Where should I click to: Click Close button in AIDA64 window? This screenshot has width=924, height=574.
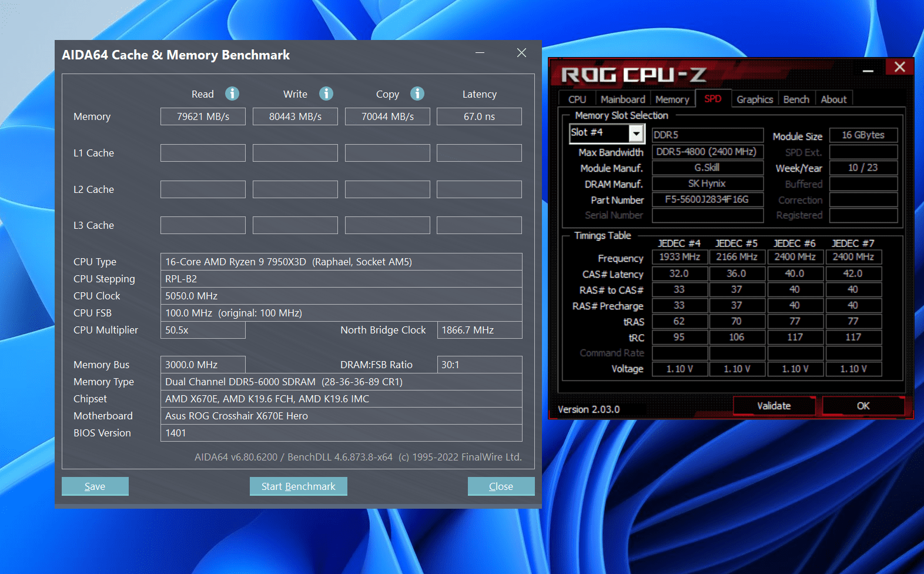click(501, 486)
